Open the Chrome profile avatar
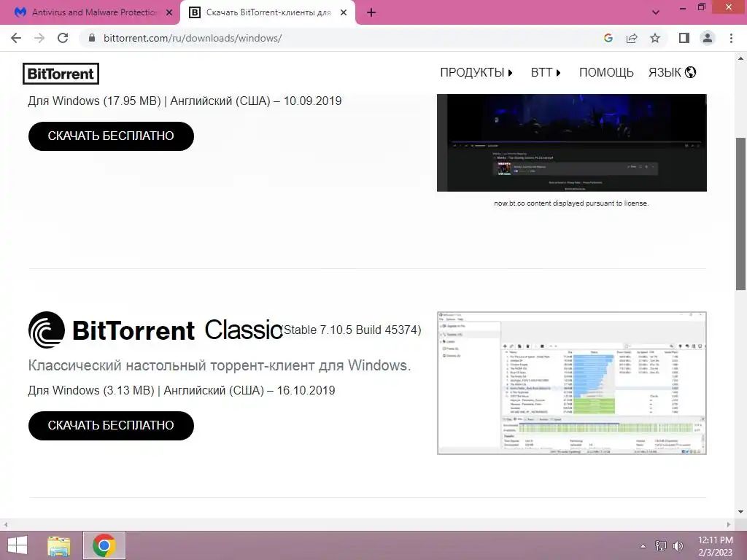 pyautogui.click(x=708, y=38)
